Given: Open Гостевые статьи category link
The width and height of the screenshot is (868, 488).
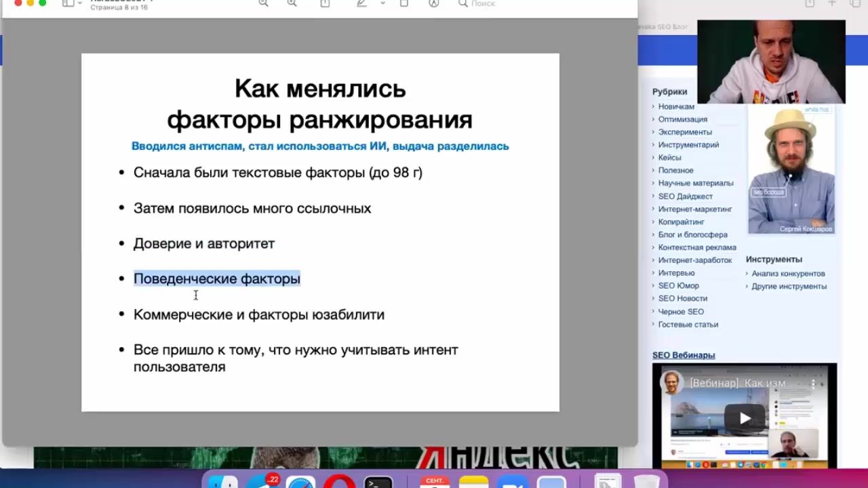Looking at the screenshot, I should pos(688,325).
